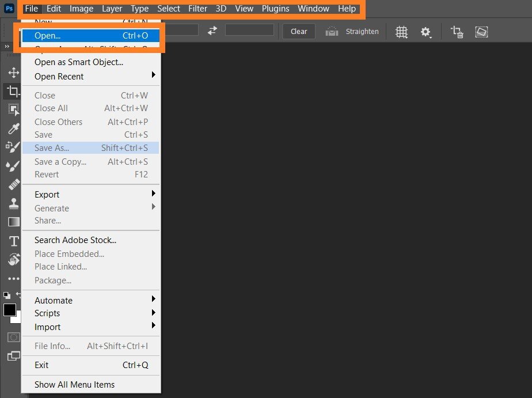This screenshot has height=398, width=532.
Task: Select the Type tool
Action: [14, 241]
